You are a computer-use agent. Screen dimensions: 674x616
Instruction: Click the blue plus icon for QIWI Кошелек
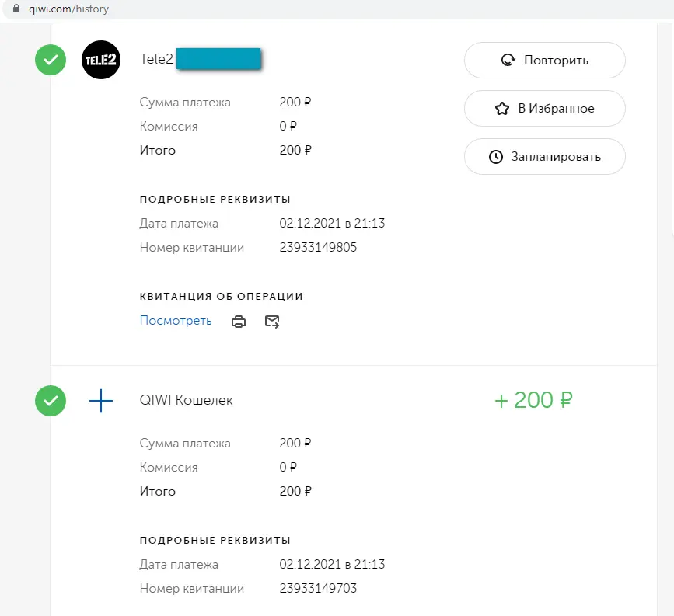pos(101,401)
